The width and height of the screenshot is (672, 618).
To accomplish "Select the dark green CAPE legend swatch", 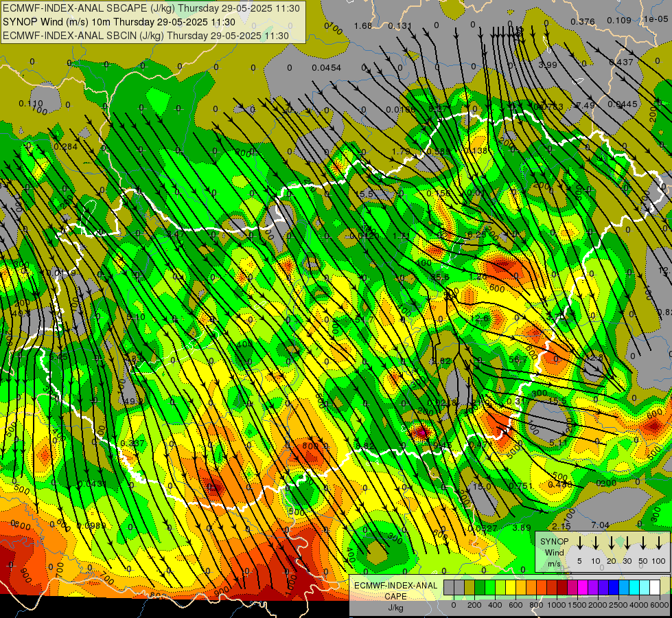I will (x=480, y=587).
